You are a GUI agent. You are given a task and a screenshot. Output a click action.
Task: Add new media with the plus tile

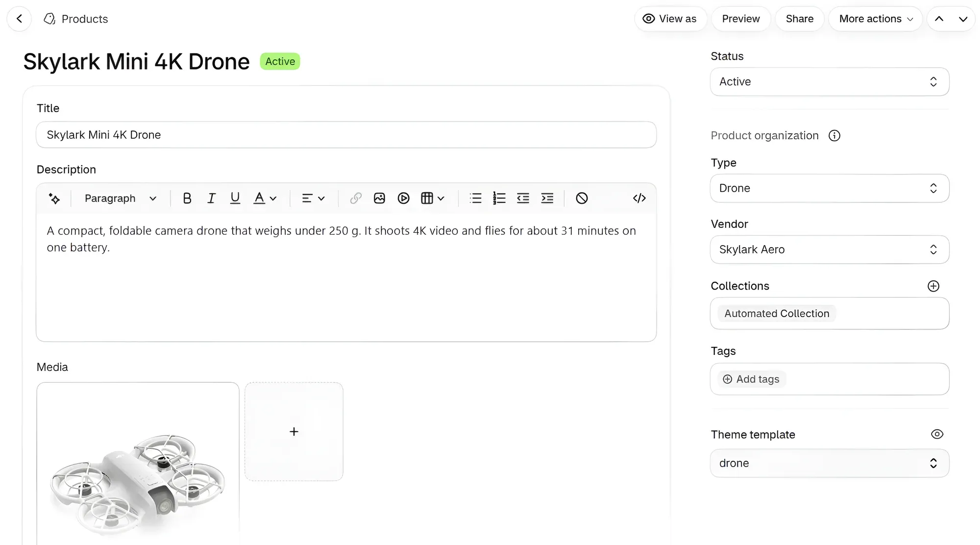click(x=294, y=432)
